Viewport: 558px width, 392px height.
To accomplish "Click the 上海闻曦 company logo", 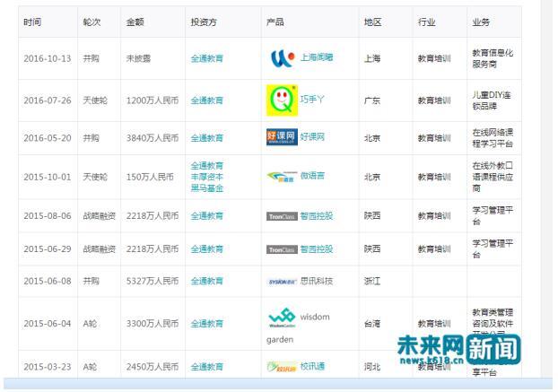I will [283, 58].
